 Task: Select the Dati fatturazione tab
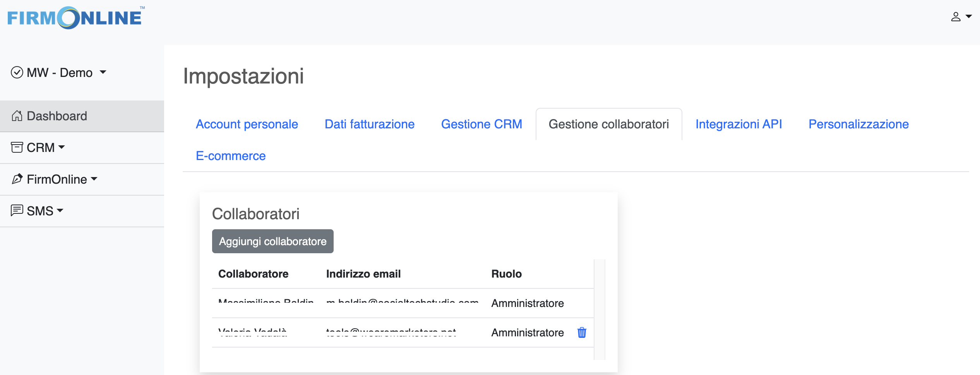(x=369, y=124)
